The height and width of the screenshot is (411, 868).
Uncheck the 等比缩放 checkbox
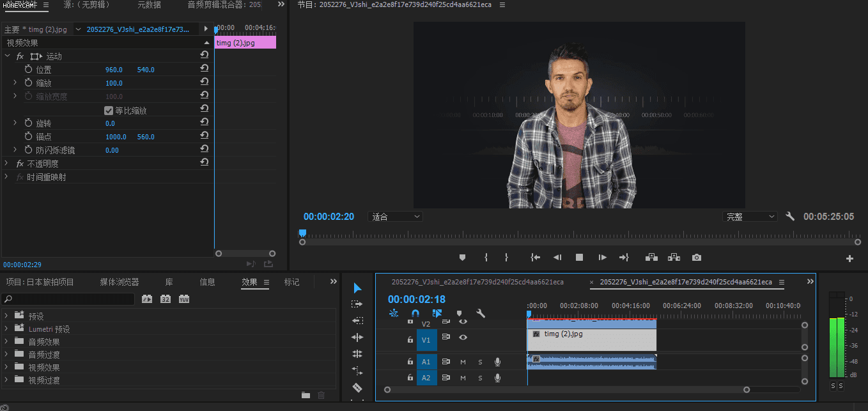(109, 111)
